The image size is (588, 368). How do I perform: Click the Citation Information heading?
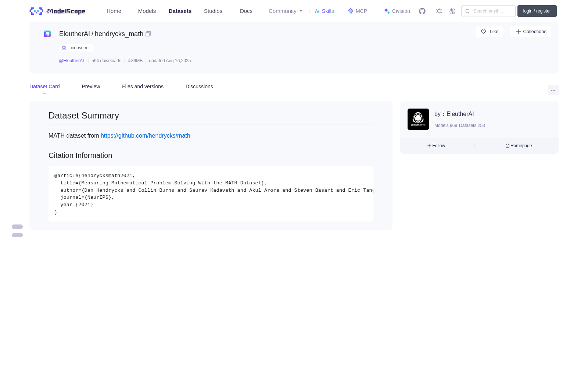(x=80, y=155)
